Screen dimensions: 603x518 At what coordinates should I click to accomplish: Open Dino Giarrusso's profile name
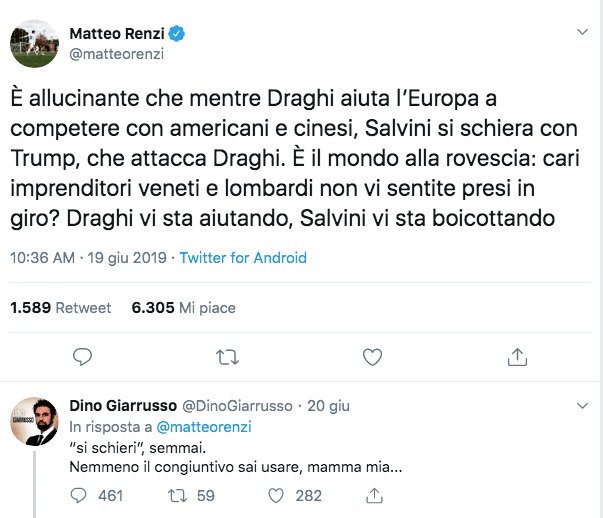click(x=120, y=405)
